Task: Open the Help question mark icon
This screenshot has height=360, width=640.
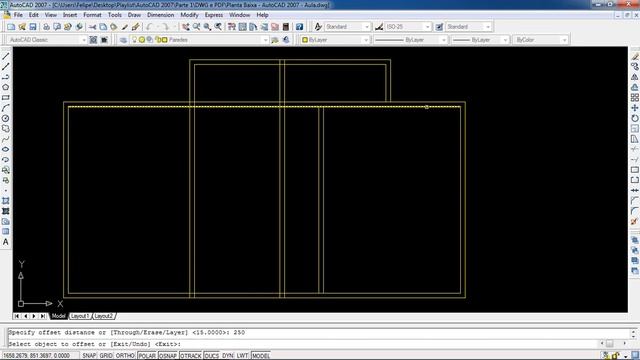Action: (300, 27)
